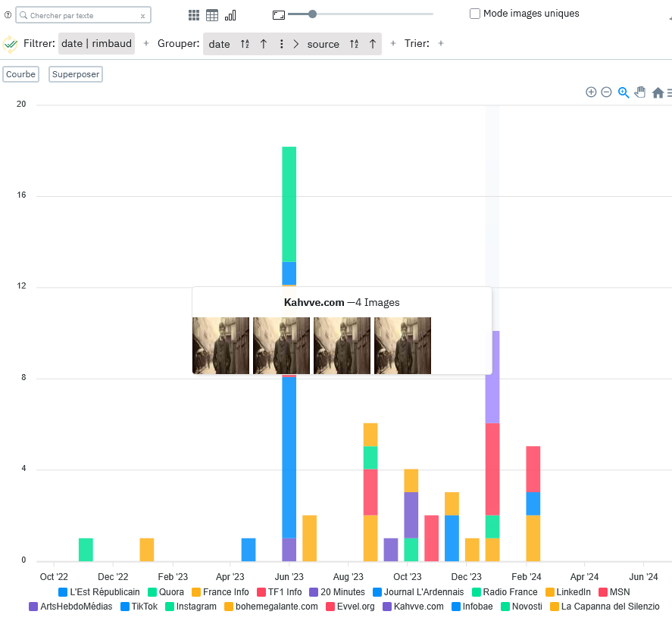Activate the magnifier selection zoom tool

click(x=624, y=92)
